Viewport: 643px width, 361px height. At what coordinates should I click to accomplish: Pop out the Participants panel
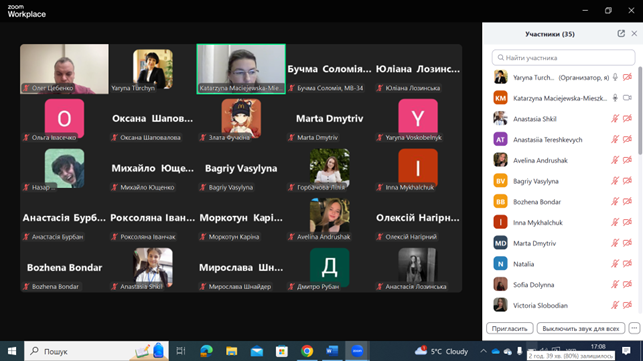coord(621,34)
